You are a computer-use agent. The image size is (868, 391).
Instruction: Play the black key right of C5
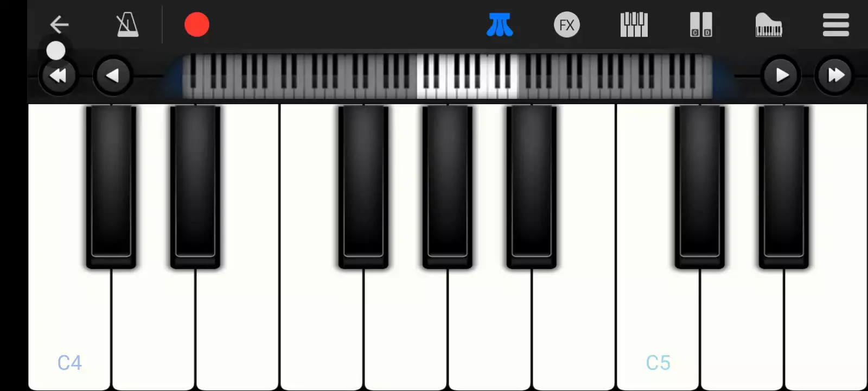click(x=700, y=186)
